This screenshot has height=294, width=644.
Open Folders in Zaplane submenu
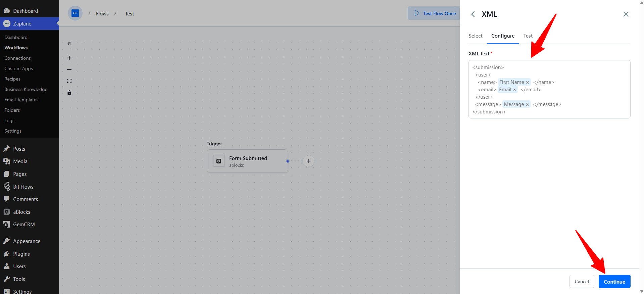[12, 110]
